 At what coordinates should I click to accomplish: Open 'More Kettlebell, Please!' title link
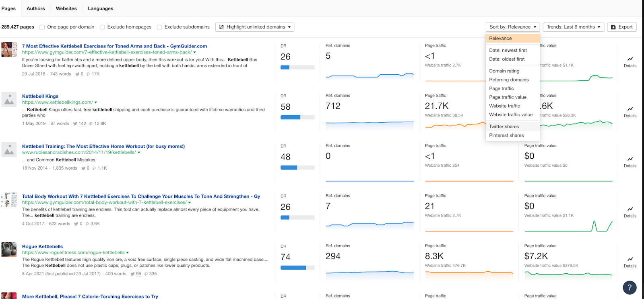click(90, 297)
